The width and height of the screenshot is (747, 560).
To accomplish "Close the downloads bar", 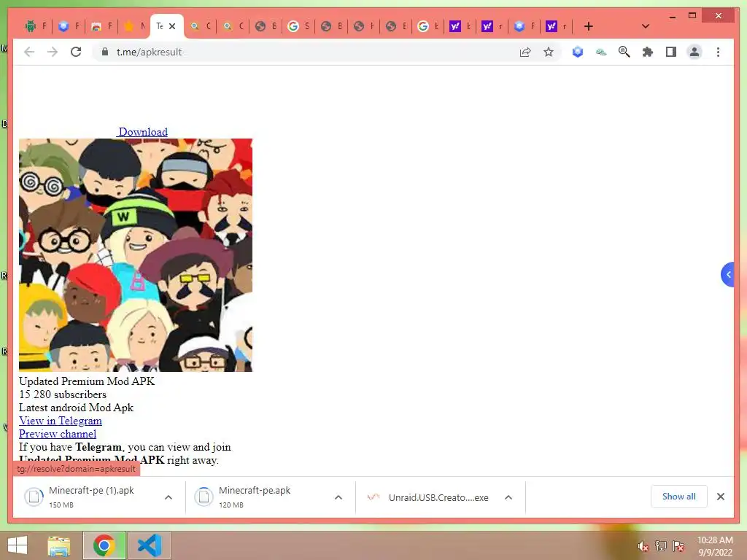I will point(720,497).
